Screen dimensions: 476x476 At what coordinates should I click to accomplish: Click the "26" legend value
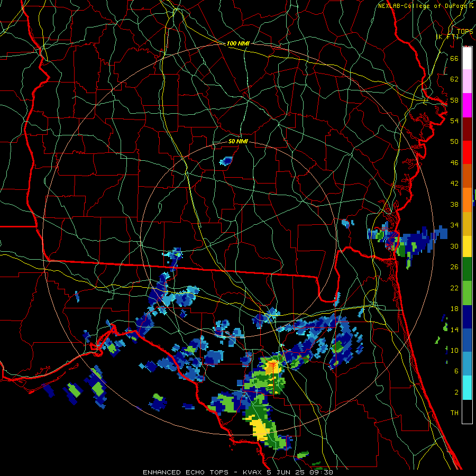(454, 267)
